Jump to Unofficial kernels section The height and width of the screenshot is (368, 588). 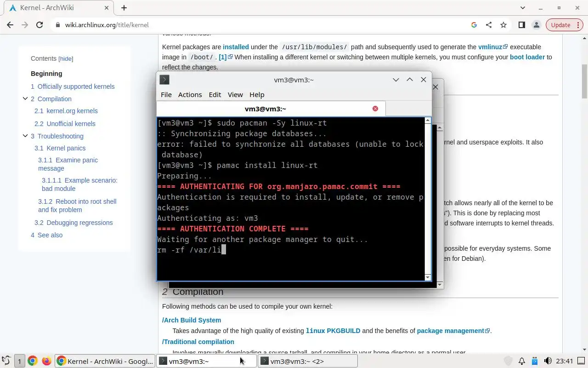click(x=65, y=124)
